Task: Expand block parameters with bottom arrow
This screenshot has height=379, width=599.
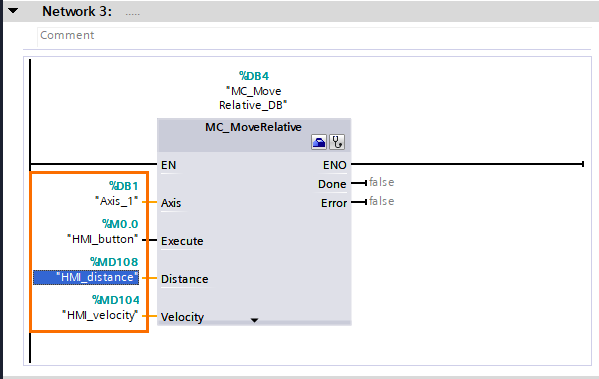Action: (254, 320)
